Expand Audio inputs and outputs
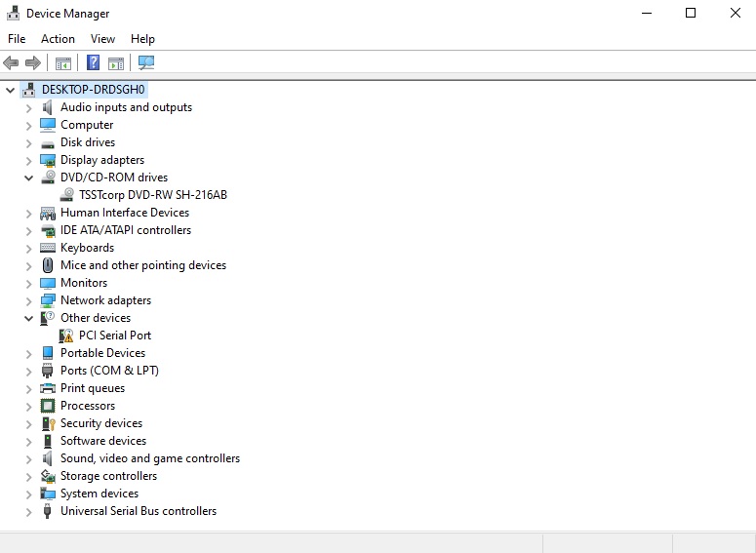Viewport: 756px width, 553px height. pyautogui.click(x=28, y=108)
